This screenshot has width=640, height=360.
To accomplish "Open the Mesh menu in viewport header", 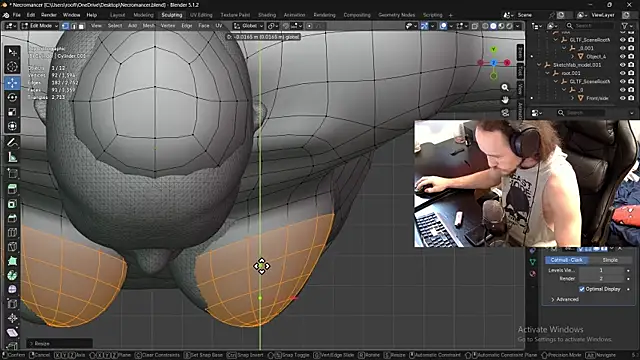I will click(149, 26).
